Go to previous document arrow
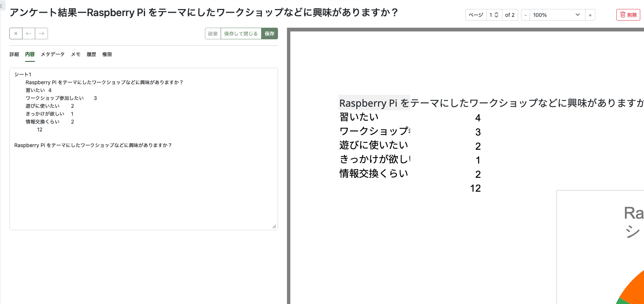Viewport: 644px width, 304px height. [x=28, y=34]
